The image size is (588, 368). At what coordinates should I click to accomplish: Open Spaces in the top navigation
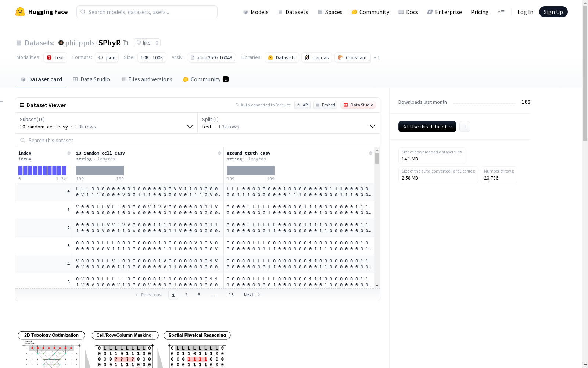click(330, 12)
